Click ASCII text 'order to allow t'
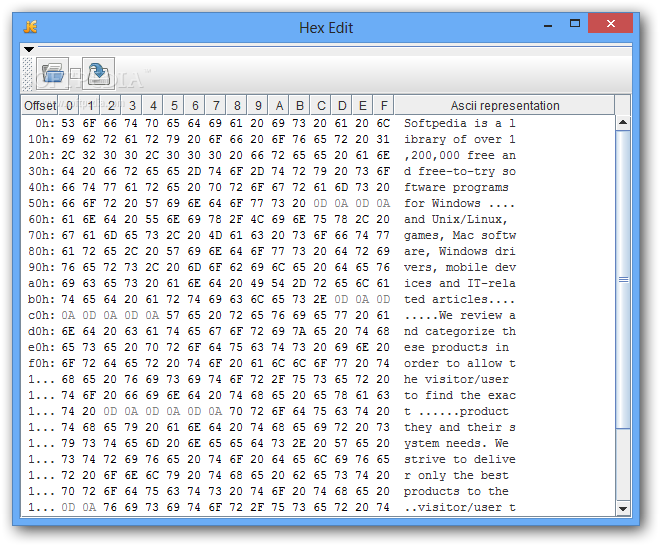The height and width of the screenshot is (546, 660). (460, 363)
